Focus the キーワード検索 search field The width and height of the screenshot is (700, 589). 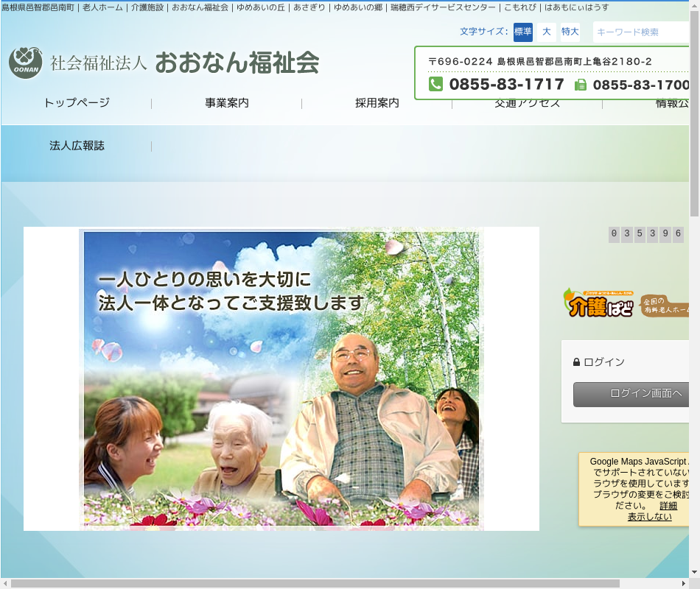click(x=640, y=32)
